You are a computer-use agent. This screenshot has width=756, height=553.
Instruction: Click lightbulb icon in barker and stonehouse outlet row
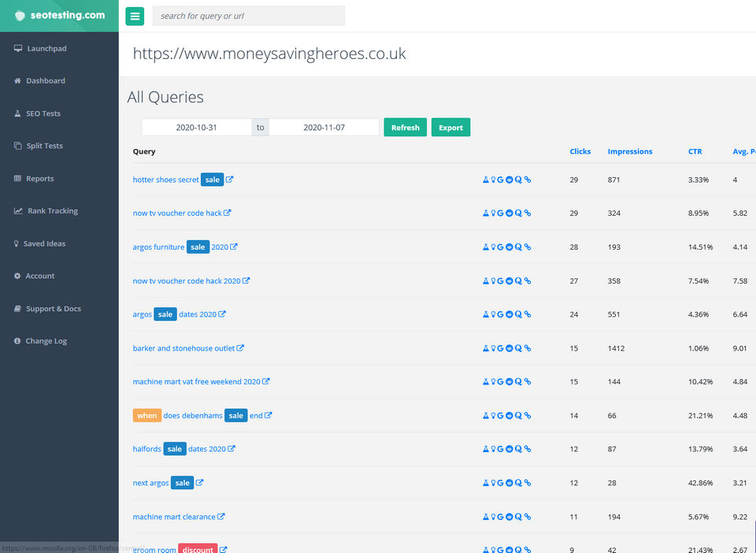tap(493, 348)
